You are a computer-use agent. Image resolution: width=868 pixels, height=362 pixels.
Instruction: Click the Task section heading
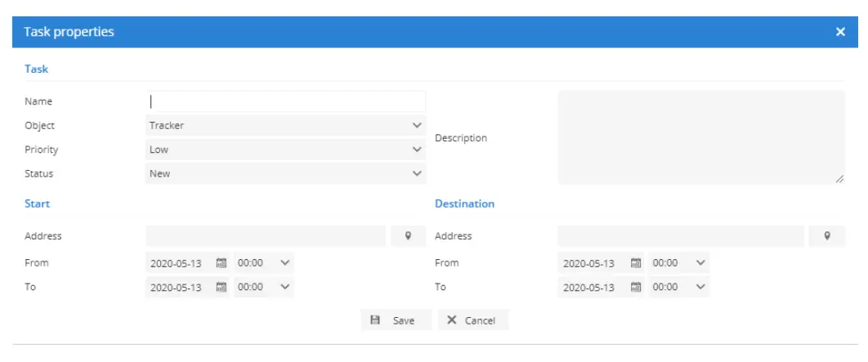(37, 69)
